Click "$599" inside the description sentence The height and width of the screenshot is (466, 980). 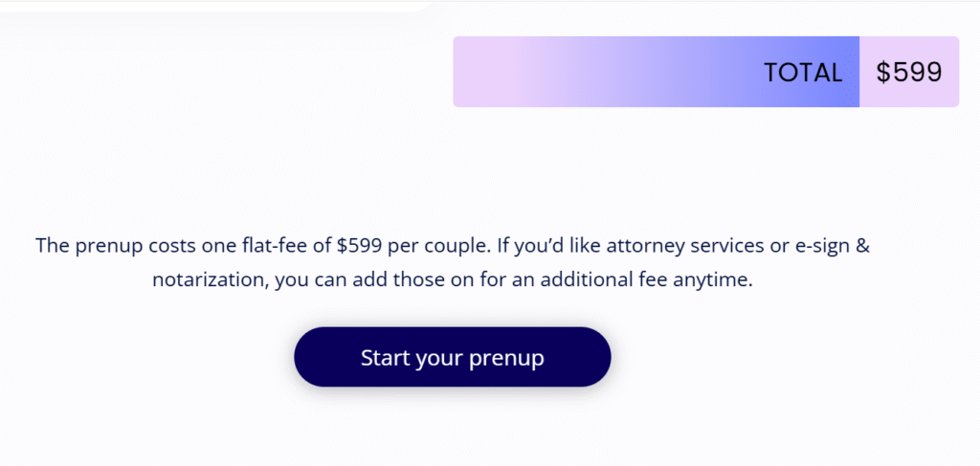tap(360, 246)
